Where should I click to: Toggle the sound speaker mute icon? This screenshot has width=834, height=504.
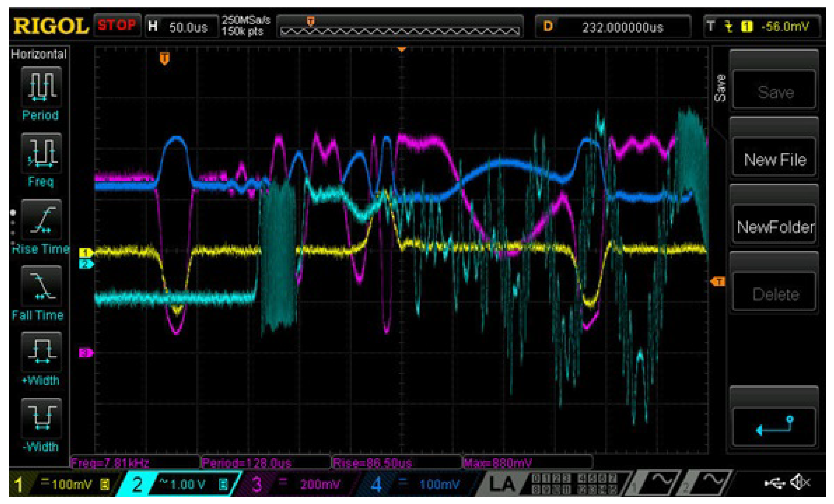click(x=800, y=482)
